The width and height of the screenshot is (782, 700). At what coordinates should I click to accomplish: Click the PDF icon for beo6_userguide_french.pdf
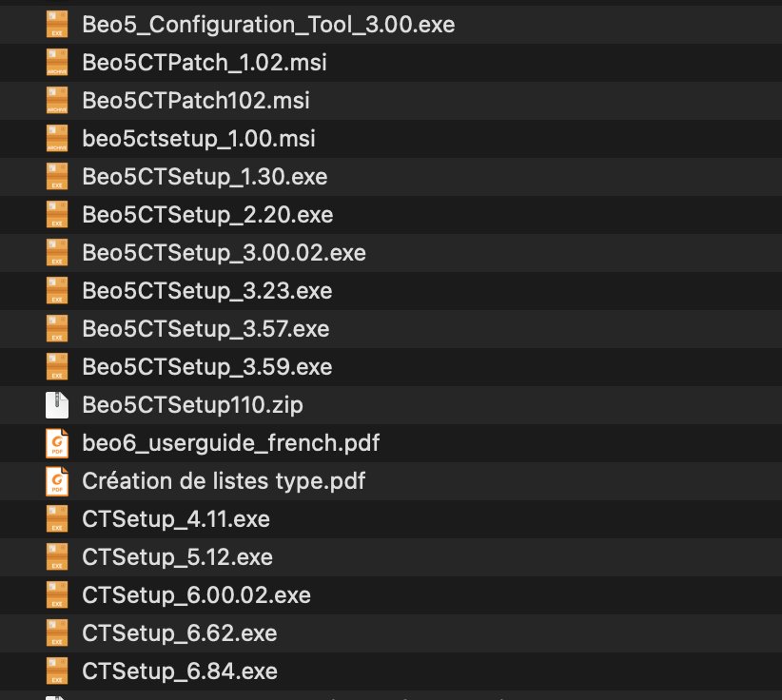[58, 443]
